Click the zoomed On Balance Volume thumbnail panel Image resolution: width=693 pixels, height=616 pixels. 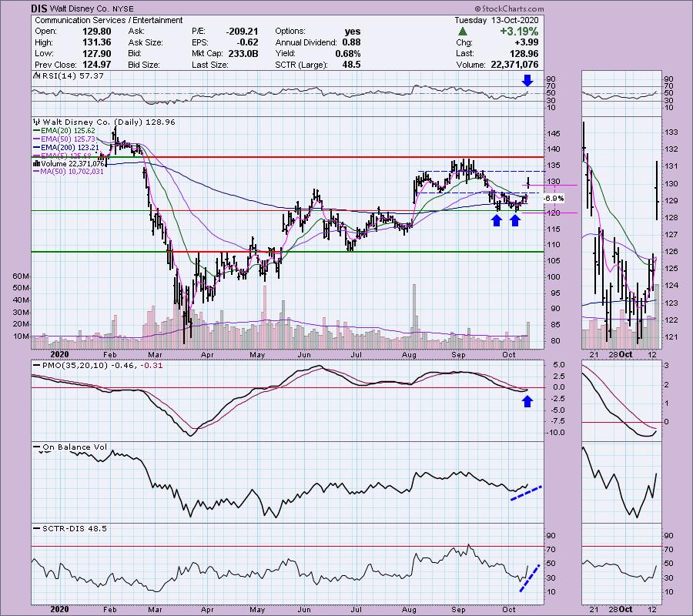coord(621,483)
